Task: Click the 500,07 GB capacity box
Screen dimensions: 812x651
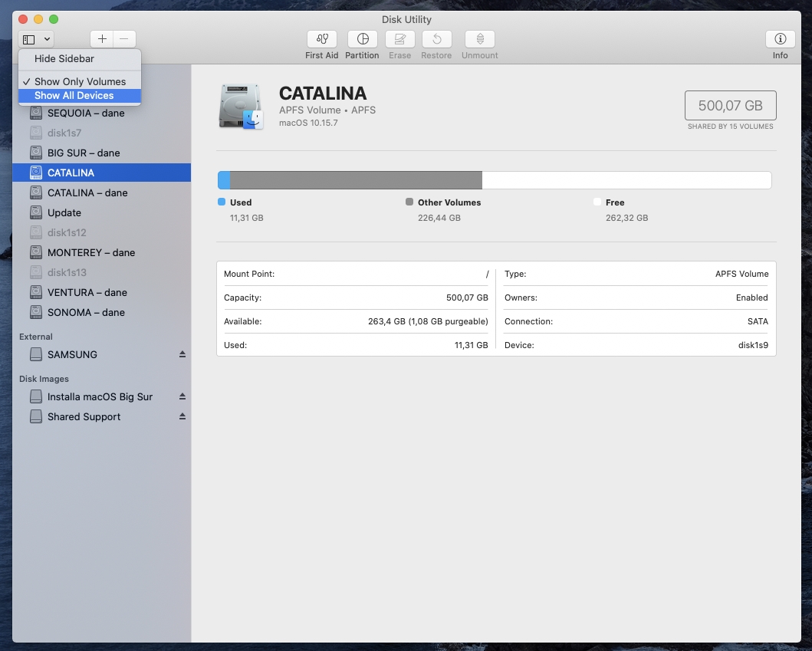Action: (730, 106)
